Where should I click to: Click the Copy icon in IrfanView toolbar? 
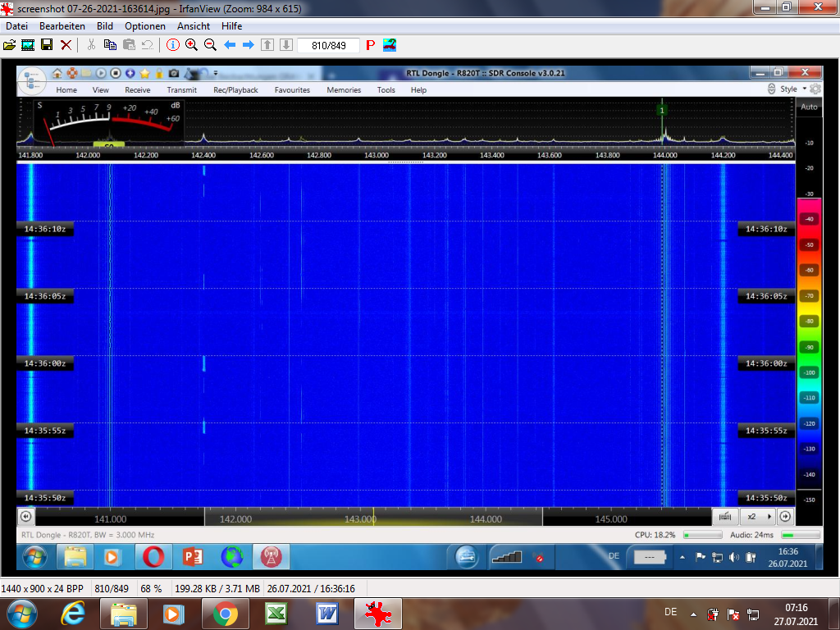pos(110,45)
